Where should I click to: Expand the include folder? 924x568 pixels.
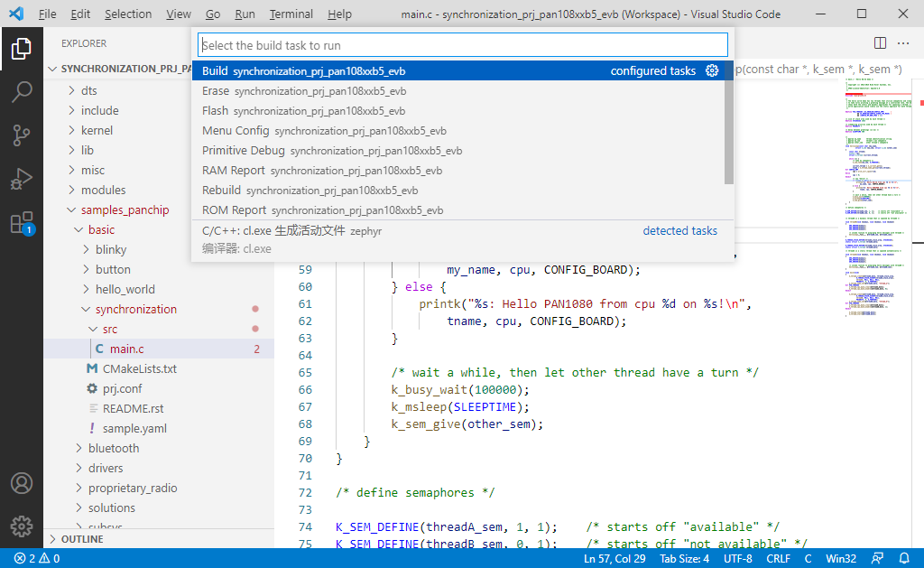[x=71, y=110]
